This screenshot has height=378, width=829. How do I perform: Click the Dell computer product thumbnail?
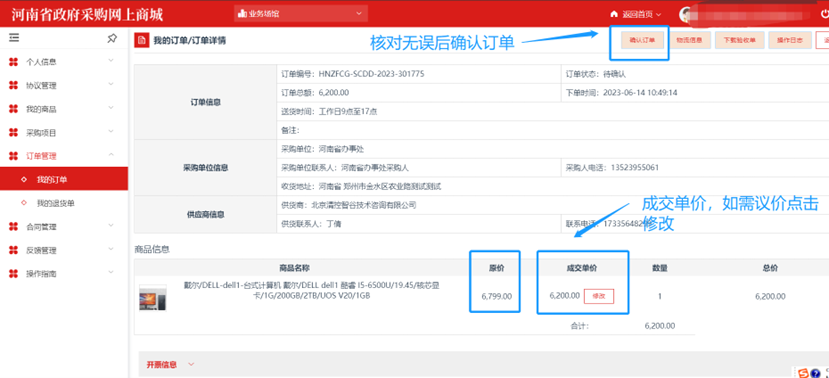(x=153, y=297)
